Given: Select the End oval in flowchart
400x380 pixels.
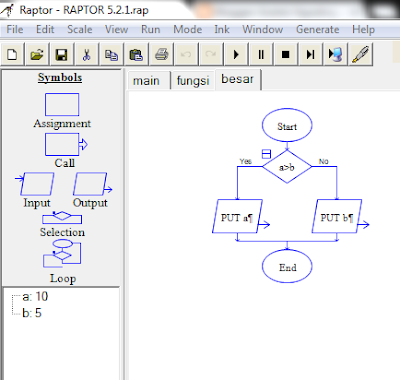Looking at the screenshot, I should (287, 267).
